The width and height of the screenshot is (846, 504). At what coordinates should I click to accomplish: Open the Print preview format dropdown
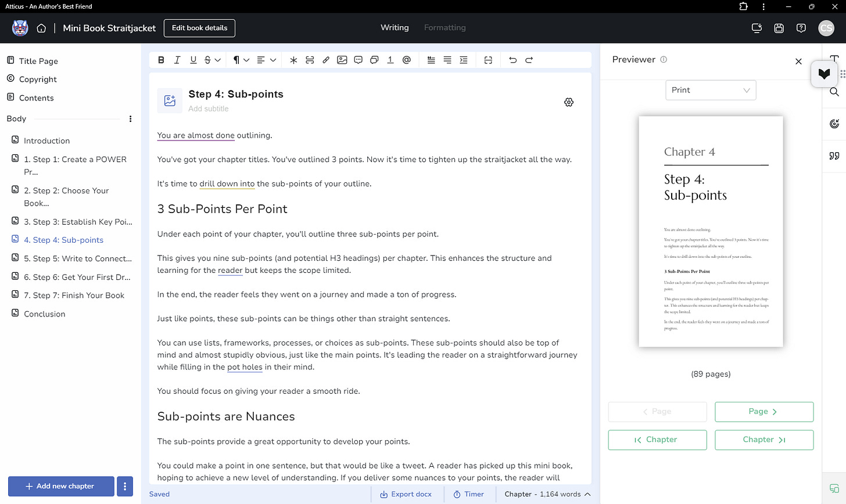(x=711, y=90)
